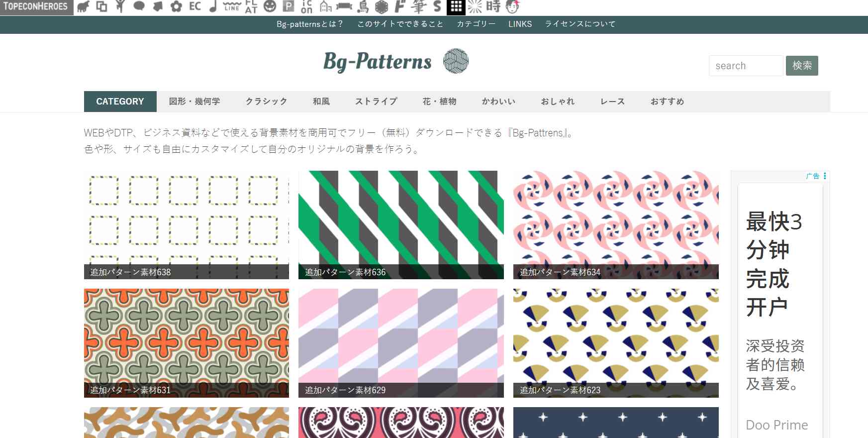Screen dimensions: 868x438
Task: Open pattern 623 folding fan thumbnail
Action: [616, 343]
